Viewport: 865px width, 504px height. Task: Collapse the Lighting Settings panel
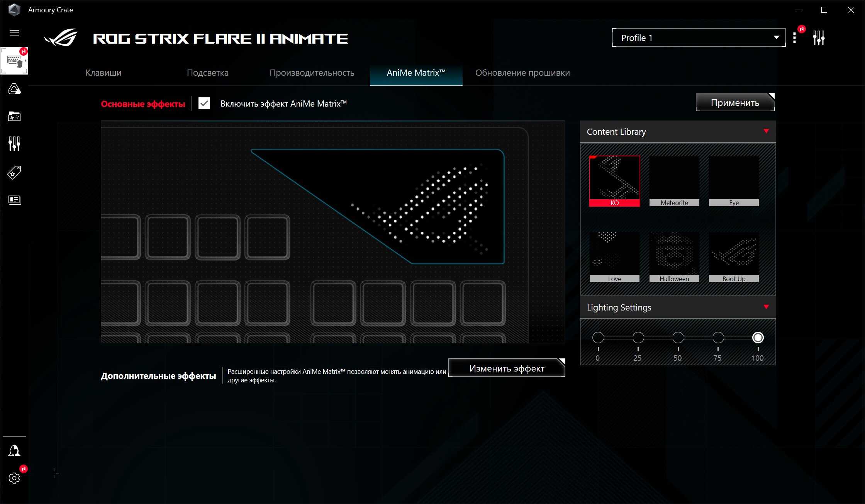coord(766,307)
